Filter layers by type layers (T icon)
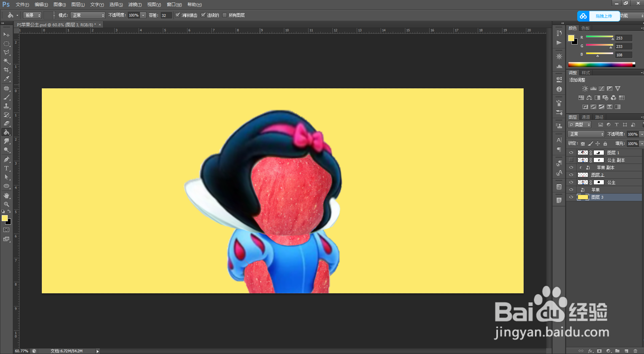644x354 pixels. click(x=617, y=124)
